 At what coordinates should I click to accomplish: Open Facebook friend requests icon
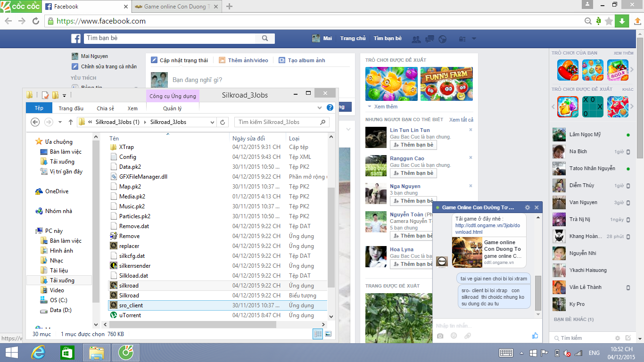click(x=416, y=39)
